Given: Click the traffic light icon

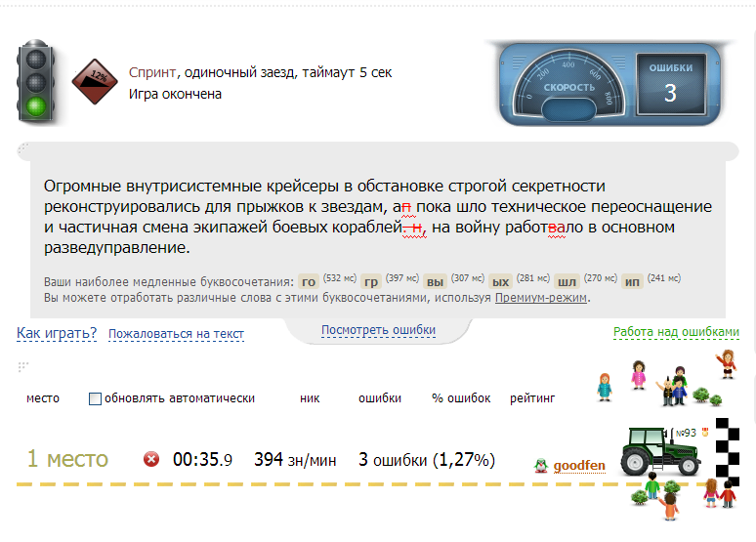Looking at the screenshot, I should tap(36, 80).
